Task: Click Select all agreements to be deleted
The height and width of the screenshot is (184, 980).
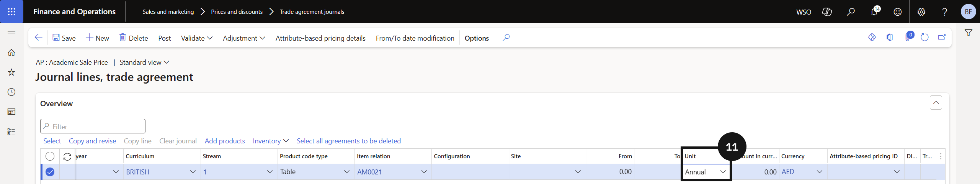Action: [349, 141]
